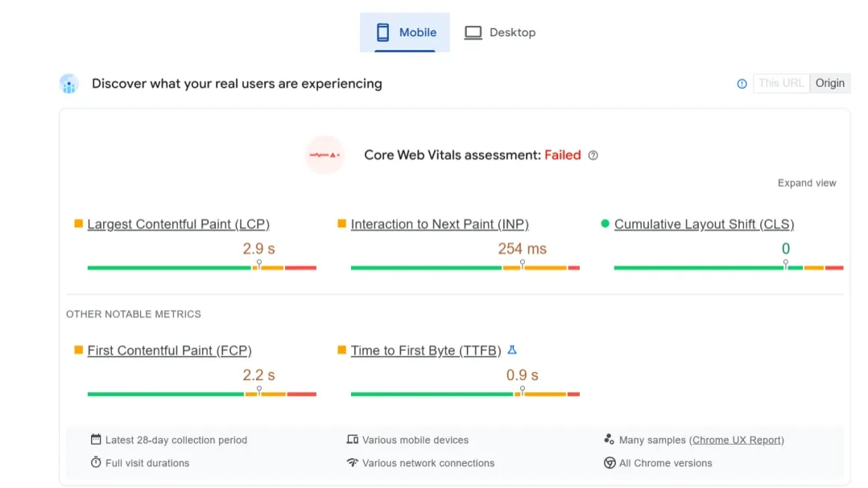The image size is (868, 488).
Task: Open the Interaction to Next Paint (INP) link
Action: click(x=440, y=225)
